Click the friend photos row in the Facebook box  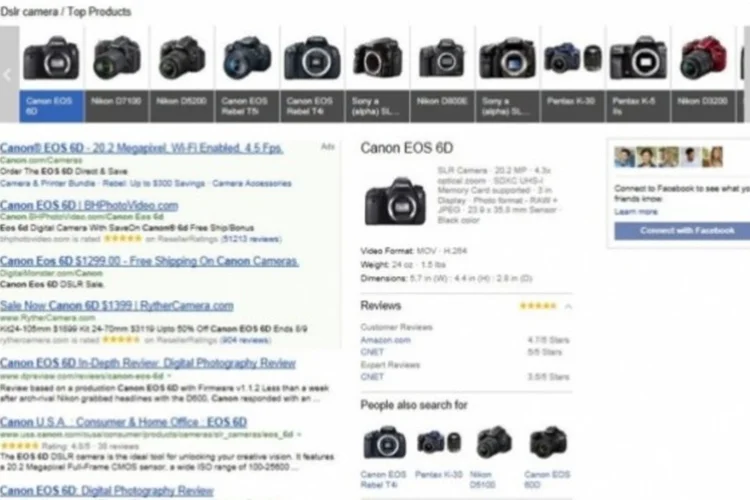point(668,157)
